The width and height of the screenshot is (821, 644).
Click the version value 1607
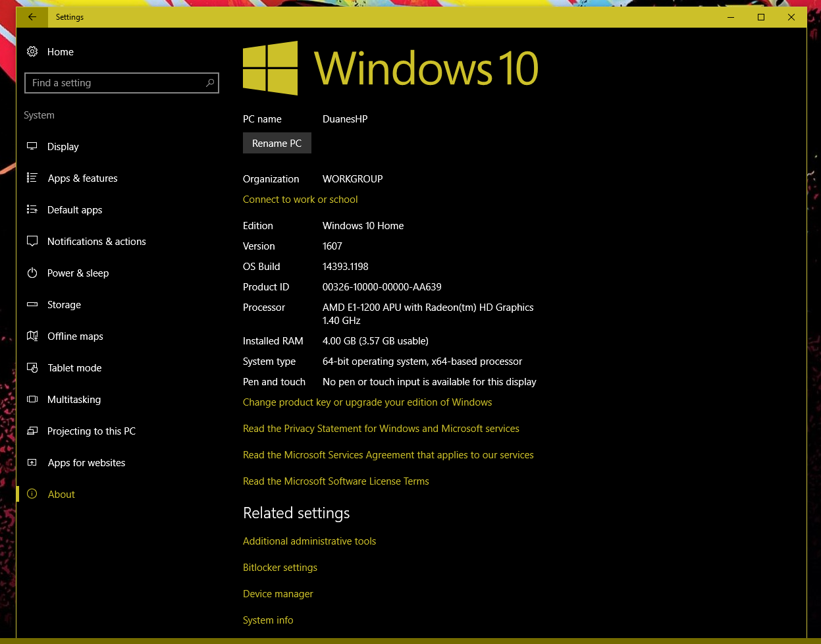[x=332, y=246]
